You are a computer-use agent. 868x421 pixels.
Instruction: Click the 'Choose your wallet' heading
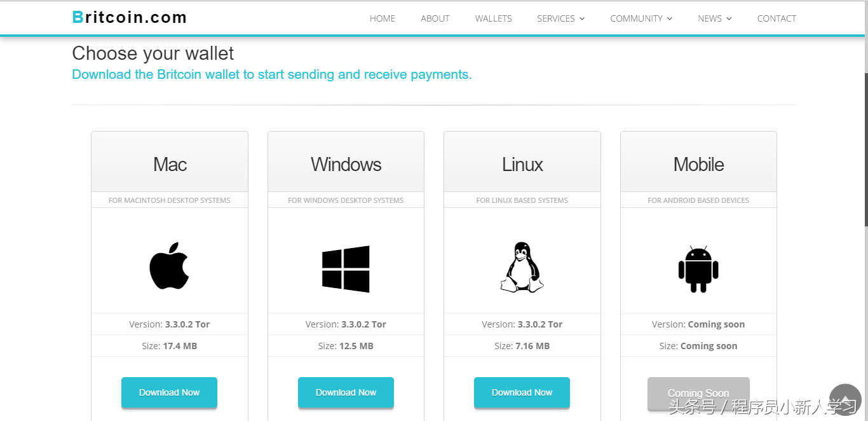[x=153, y=53]
